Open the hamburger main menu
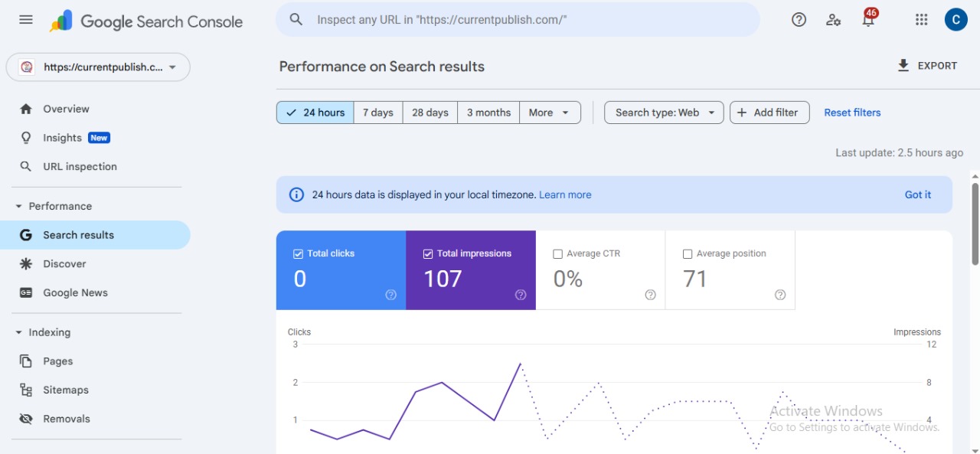Screen dimensions: 980x454 [26, 20]
